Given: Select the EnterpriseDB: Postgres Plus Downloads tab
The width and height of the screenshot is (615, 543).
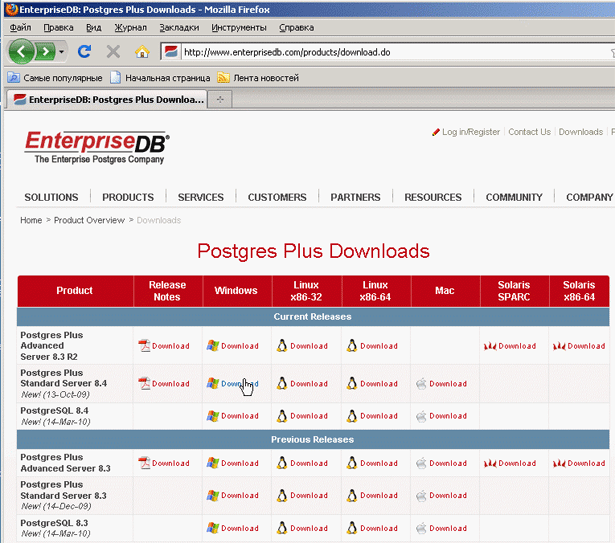Looking at the screenshot, I should point(108,99).
